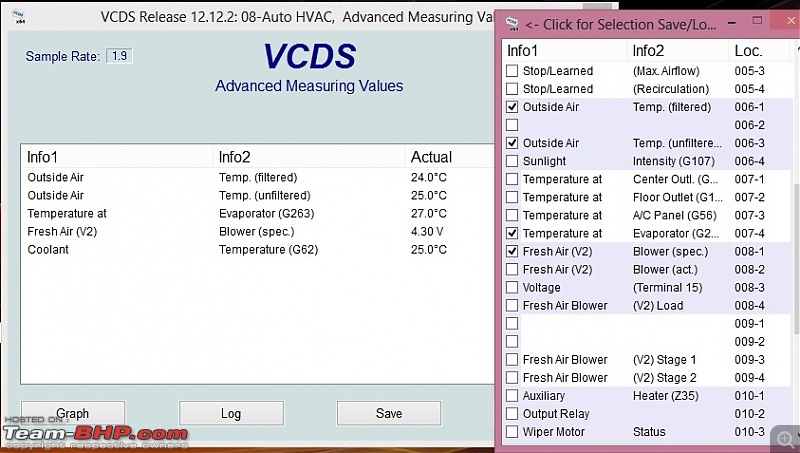This screenshot has height=453, width=800.
Task: Click the Sample Rate value field
Action: [119, 56]
